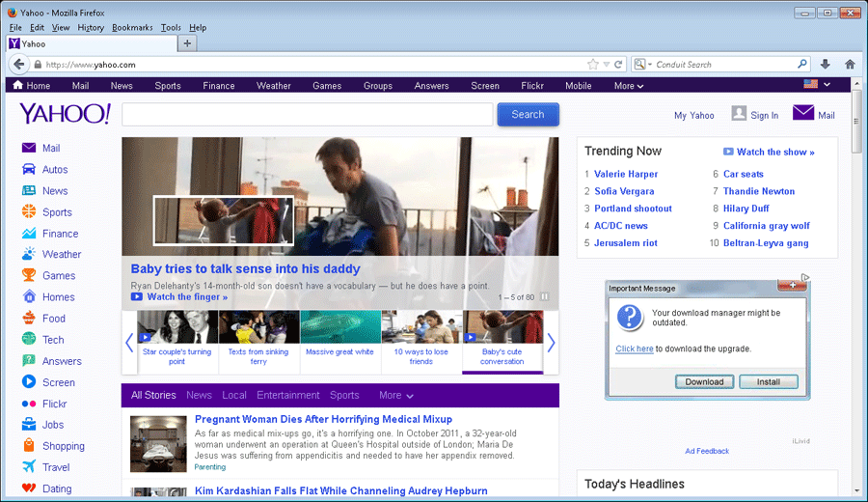Viewport: 868px width, 502px height.
Task: Expand the More dropdown in top navigation
Action: click(x=629, y=86)
